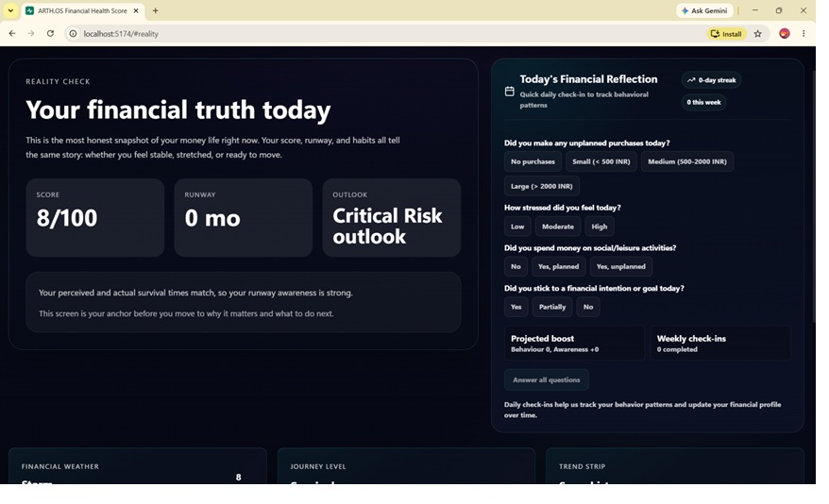Click the Financial Weather card header

click(x=60, y=466)
